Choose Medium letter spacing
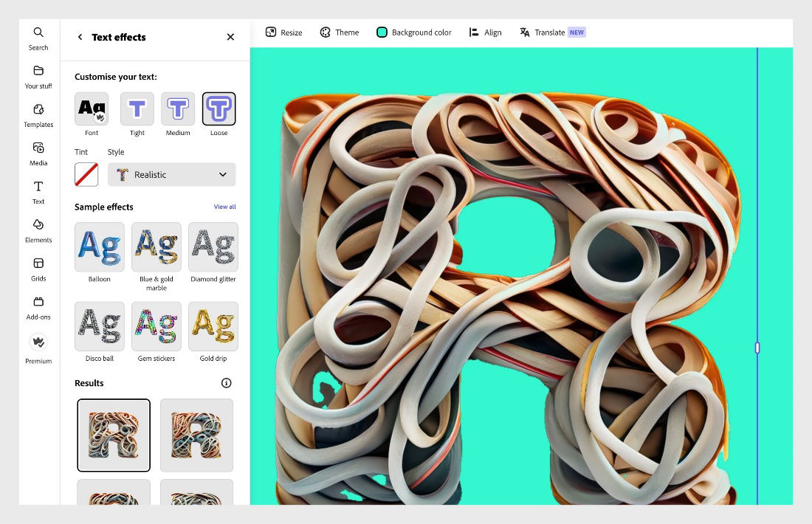Image resolution: width=812 pixels, height=524 pixels. [177, 109]
